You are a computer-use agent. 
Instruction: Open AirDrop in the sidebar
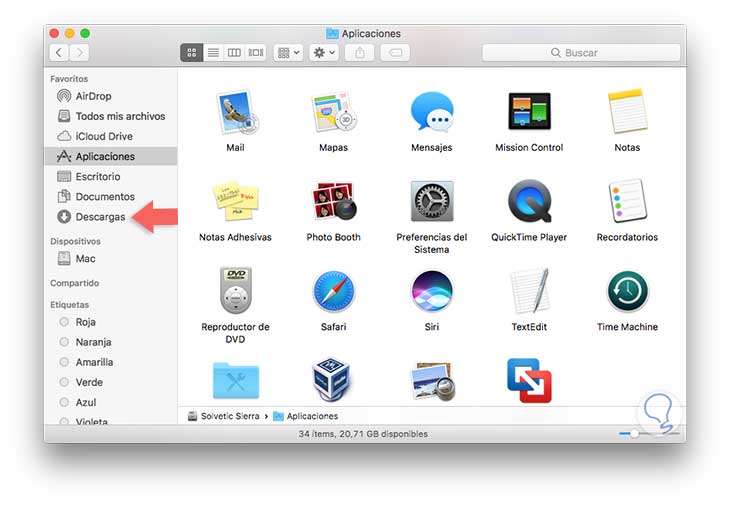111,96
